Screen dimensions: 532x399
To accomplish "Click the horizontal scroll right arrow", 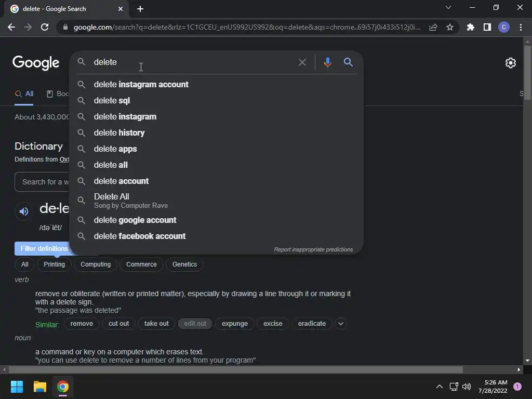I will (x=519, y=369).
